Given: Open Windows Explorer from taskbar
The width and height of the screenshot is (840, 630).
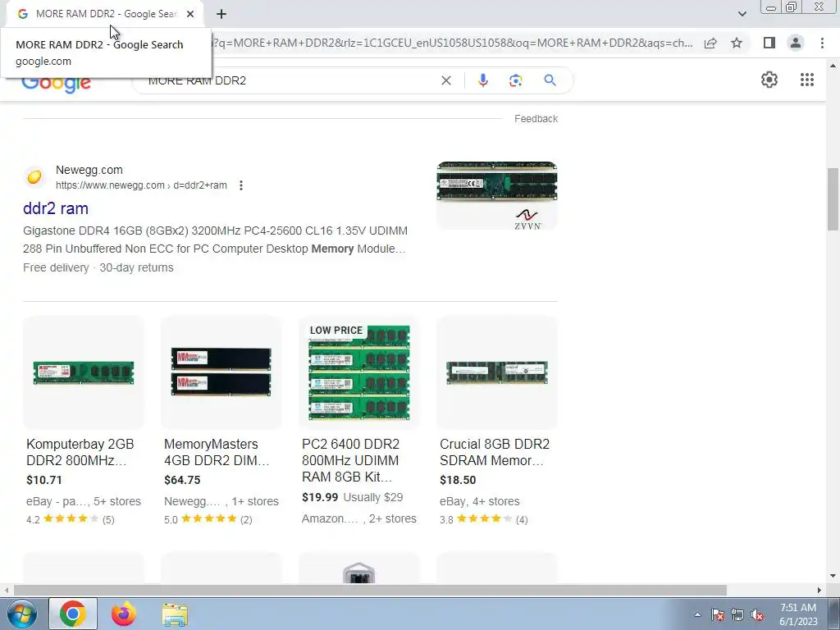Looking at the screenshot, I should point(175,614).
